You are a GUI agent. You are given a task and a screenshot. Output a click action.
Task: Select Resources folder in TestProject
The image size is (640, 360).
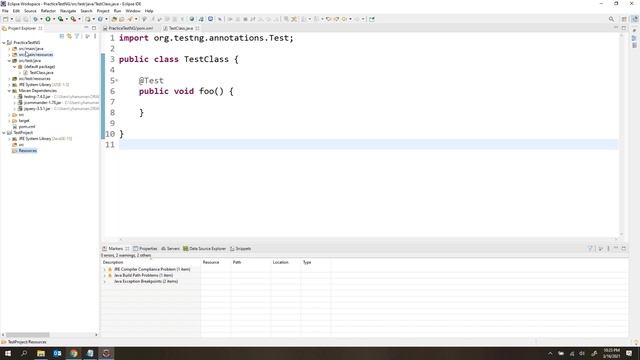(x=27, y=151)
